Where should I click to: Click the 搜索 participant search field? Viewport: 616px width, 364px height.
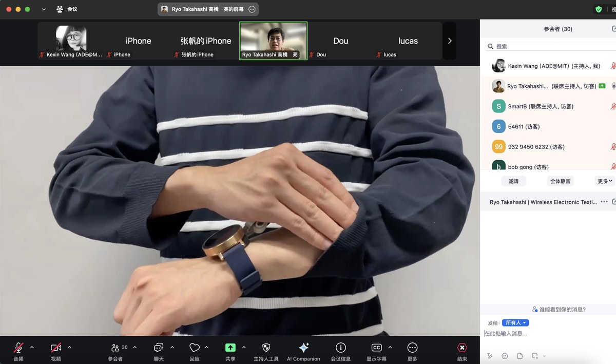coord(549,46)
